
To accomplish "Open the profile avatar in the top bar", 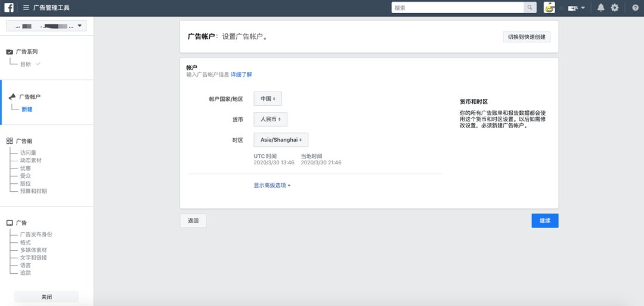I will [x=550, y=7].
